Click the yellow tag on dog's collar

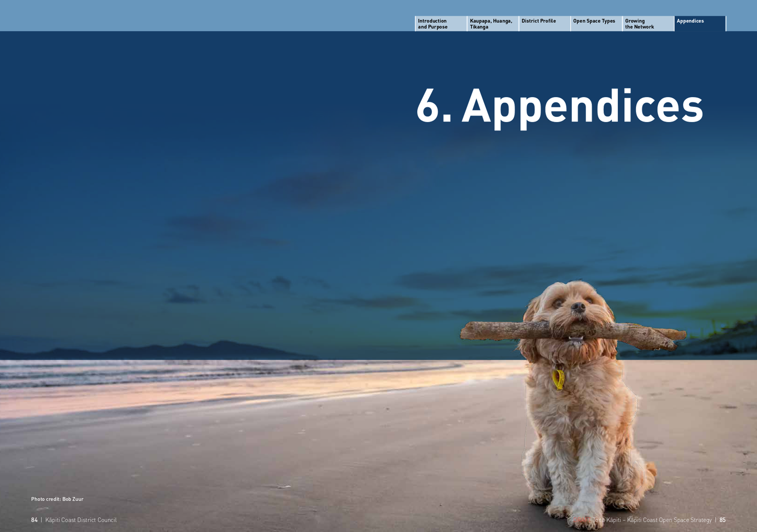coord(558,379)
